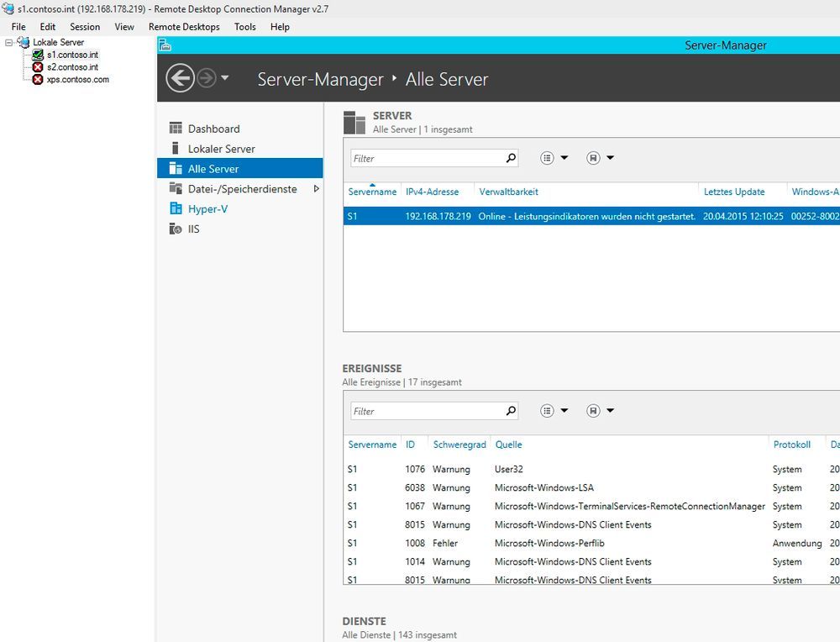Open the navigation history dropdown arrow
Viewport: 840px width, 642px height.
tap(224, 79)
